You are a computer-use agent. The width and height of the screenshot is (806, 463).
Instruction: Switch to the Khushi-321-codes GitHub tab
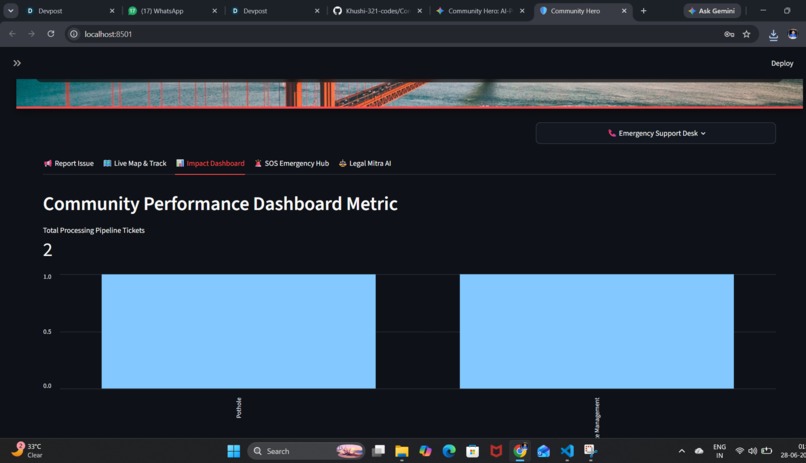click(x=378, y=11)
